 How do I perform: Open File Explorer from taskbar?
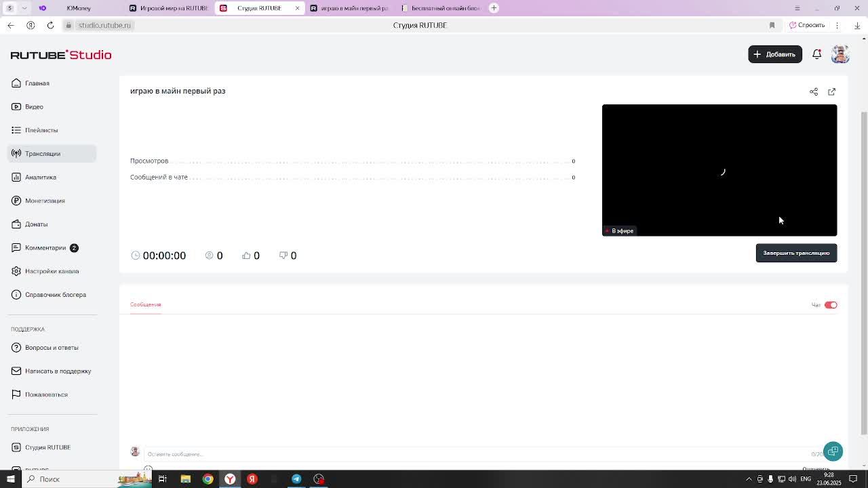click(185, 479)
